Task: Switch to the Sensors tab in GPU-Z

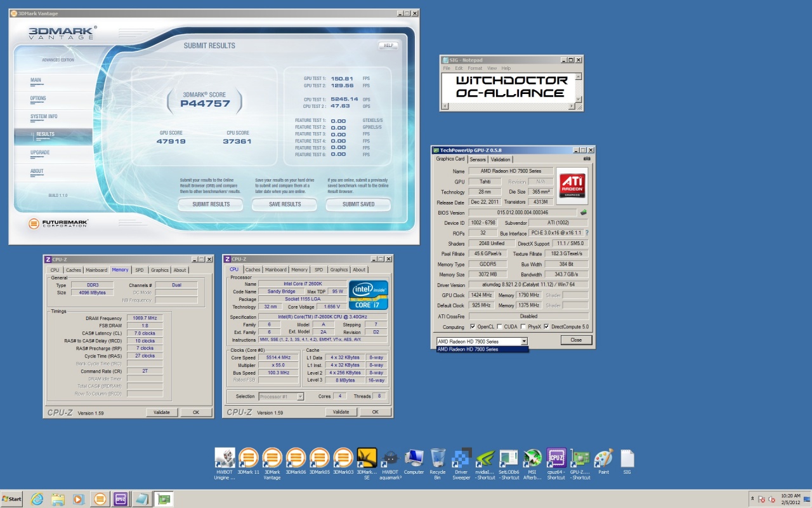Action: click(478, 159)
